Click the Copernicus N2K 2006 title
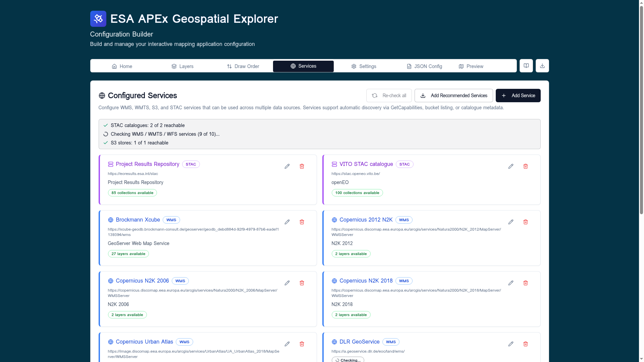The width and height of the screenshot is (644, 362). tap(143, 281)
